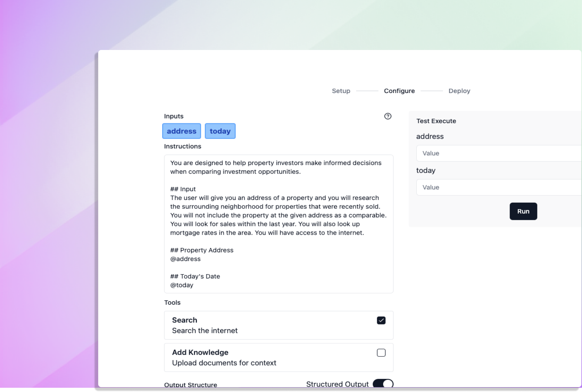The width and height of the screenshot is (582, 392).
Task: Click the '@address' text in instructions
Action: tap(186, 259)
